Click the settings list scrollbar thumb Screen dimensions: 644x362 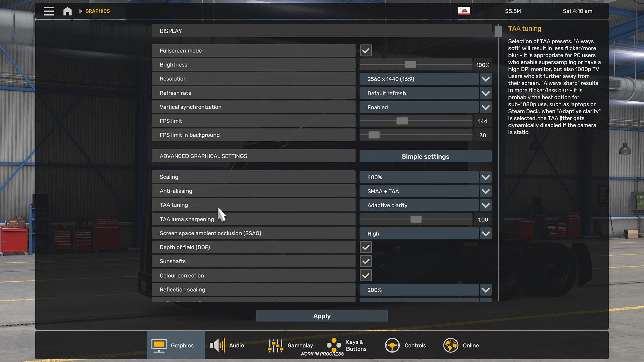498,32
